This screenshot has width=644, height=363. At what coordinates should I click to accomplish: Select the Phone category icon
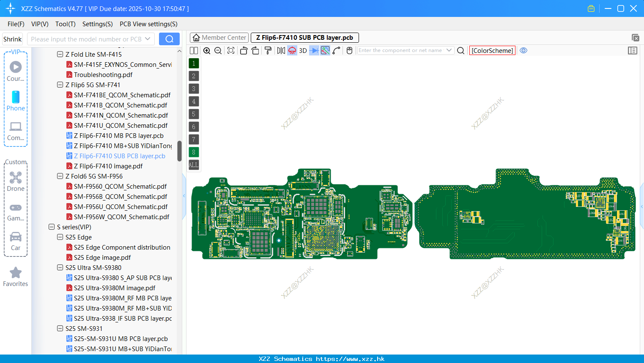[x=16, y=100]
